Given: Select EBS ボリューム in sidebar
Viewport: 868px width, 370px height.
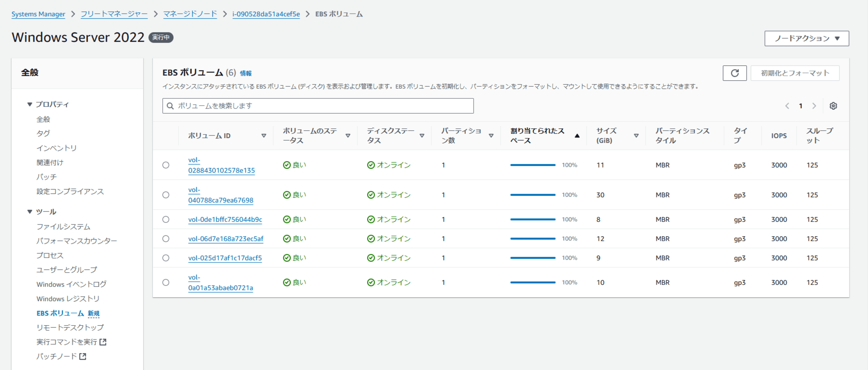Looking at the screenshot, I should pyautogui.click(x=60, y=313).
